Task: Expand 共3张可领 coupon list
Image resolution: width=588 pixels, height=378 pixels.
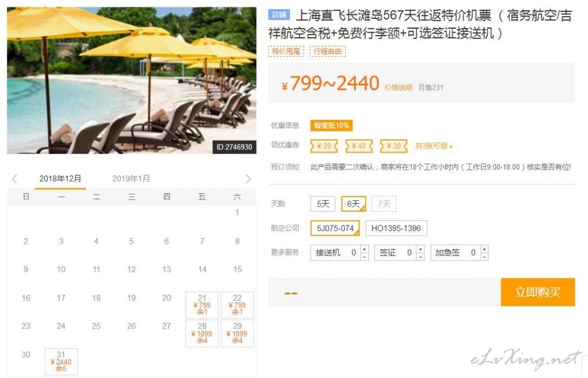Action: point(434,146)
